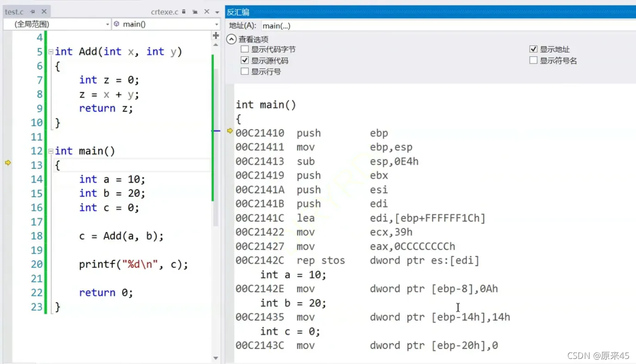
Task: Click line number 18 in editor
Action: [x=37, y=236]
